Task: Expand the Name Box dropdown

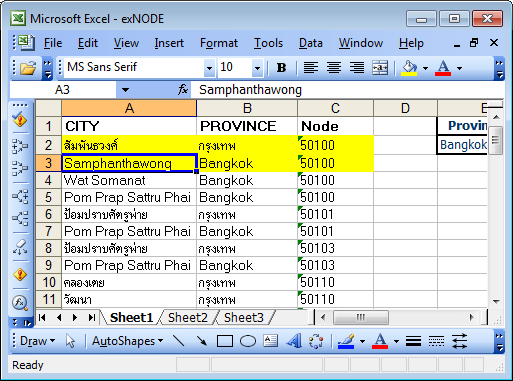Action: tap(125, 90)
